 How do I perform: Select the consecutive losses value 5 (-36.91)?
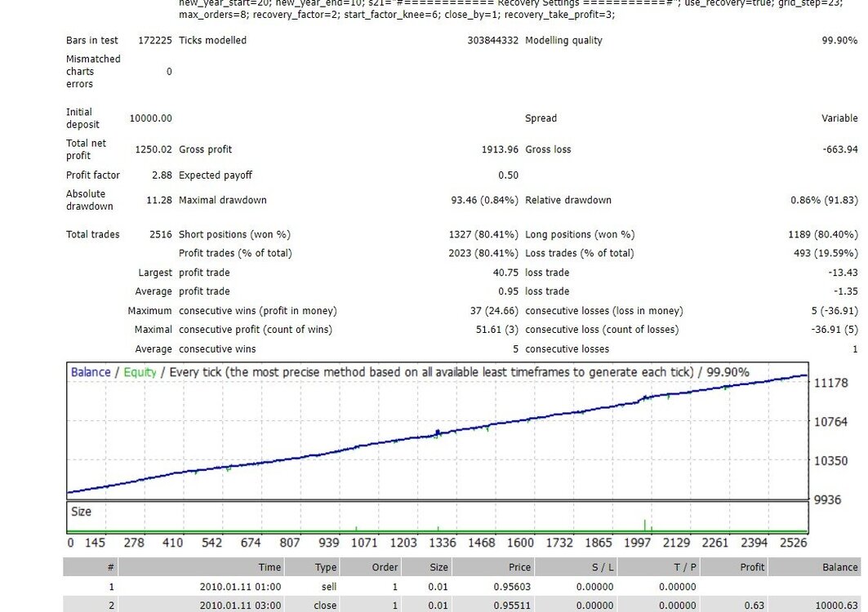point(835,311)
